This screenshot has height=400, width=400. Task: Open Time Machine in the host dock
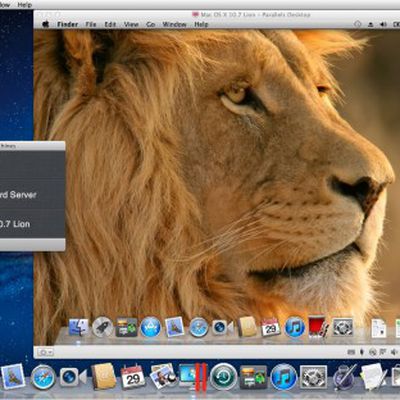[x=223, y=377]
